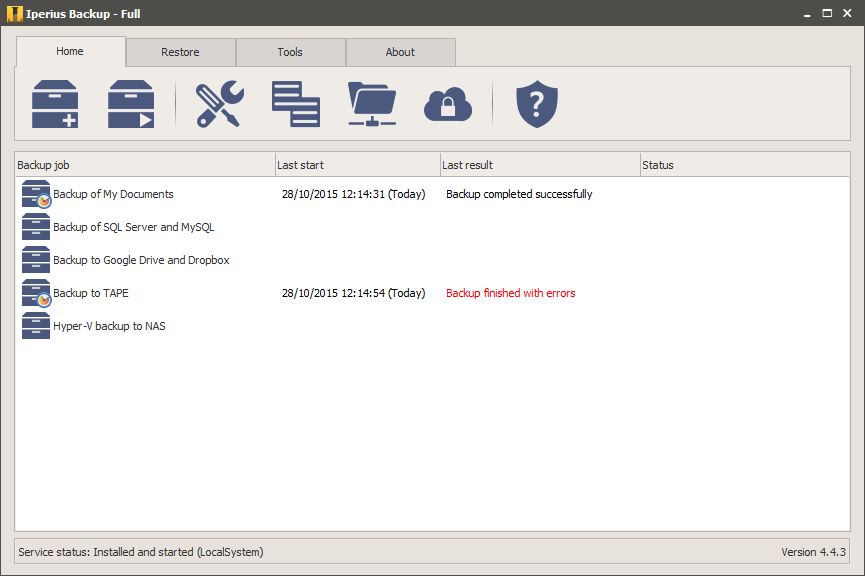Switch to the Restore tab

tap(180, 52)
